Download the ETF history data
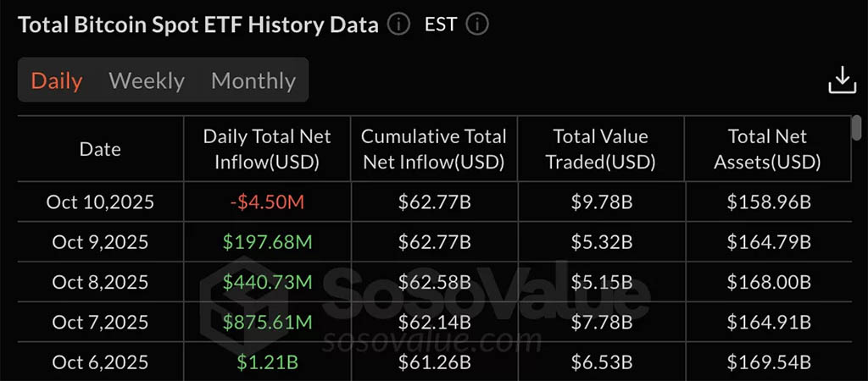This screenshot has width=868, height=381. (x=842, y=80)
